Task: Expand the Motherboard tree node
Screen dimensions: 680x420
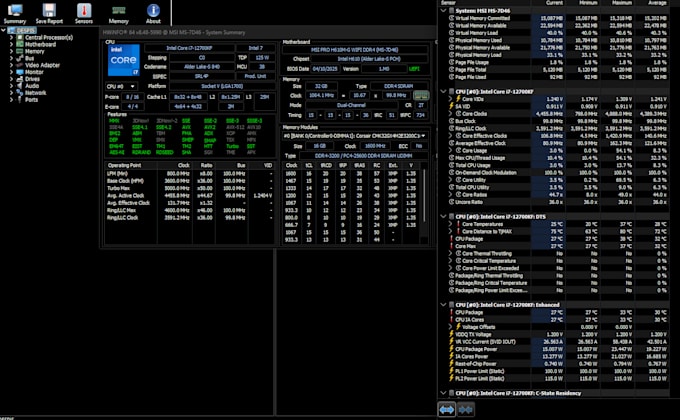Action: (11, 44)
